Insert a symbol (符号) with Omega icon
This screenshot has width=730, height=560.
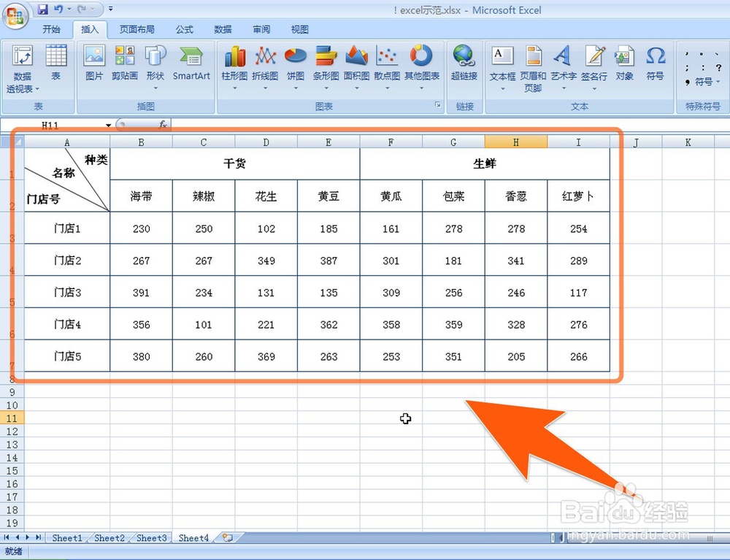point(655,63)
